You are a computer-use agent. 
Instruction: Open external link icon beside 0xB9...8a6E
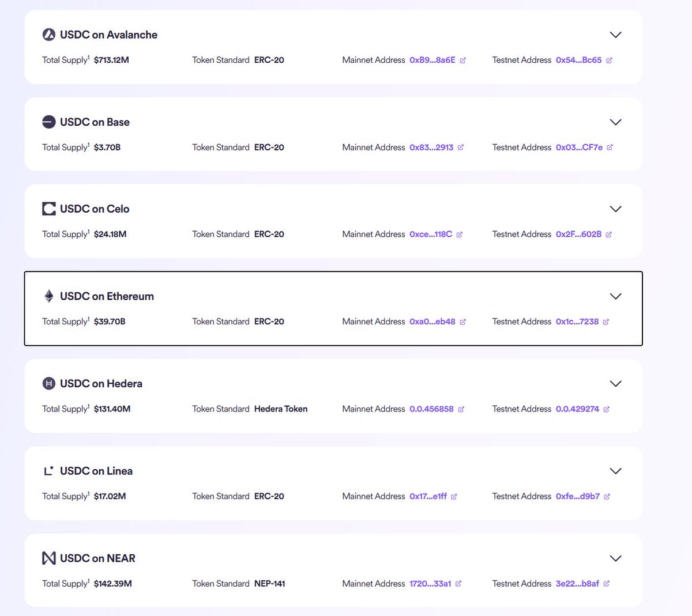pyautogui.click(x=462, y=60)
